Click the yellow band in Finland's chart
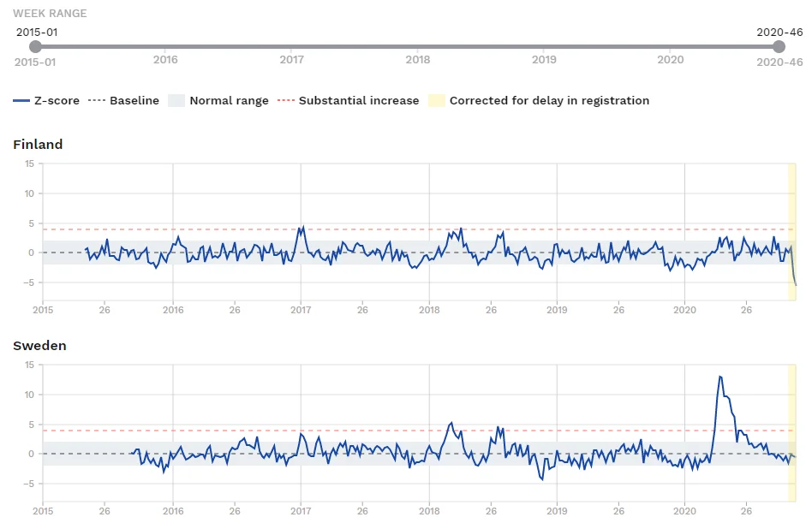Screen dimensions: 812x529 pos(792,231)
